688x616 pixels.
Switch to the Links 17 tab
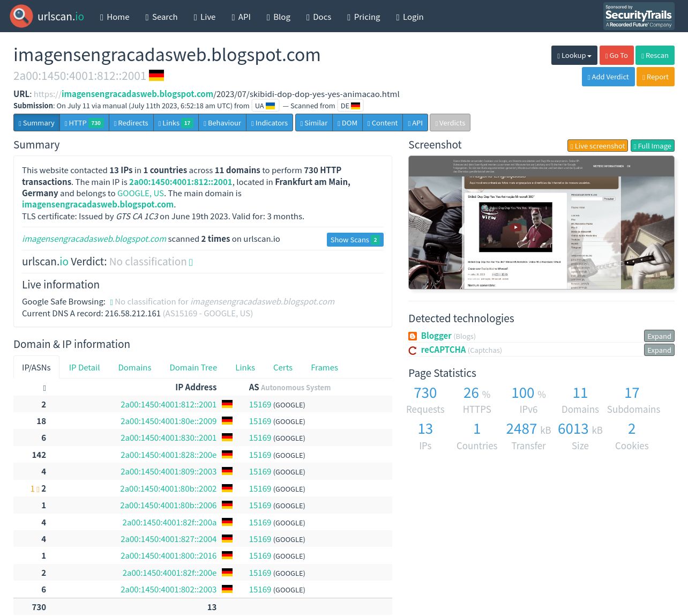(176, 123)
